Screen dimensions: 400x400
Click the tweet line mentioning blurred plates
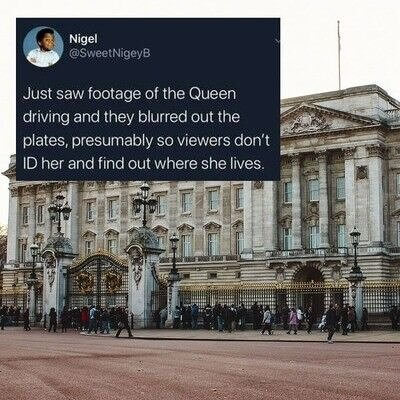click(x=131, y=117)
